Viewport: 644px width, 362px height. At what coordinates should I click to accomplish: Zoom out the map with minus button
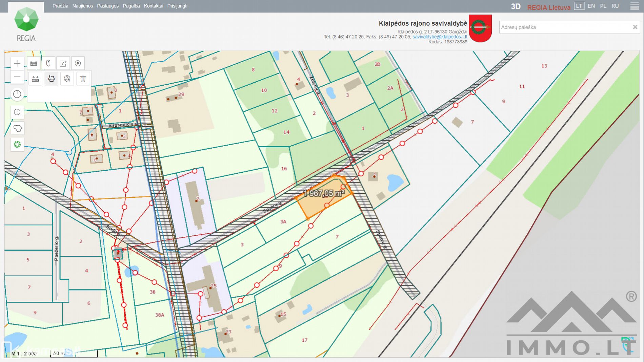click(x=17, y=77)
